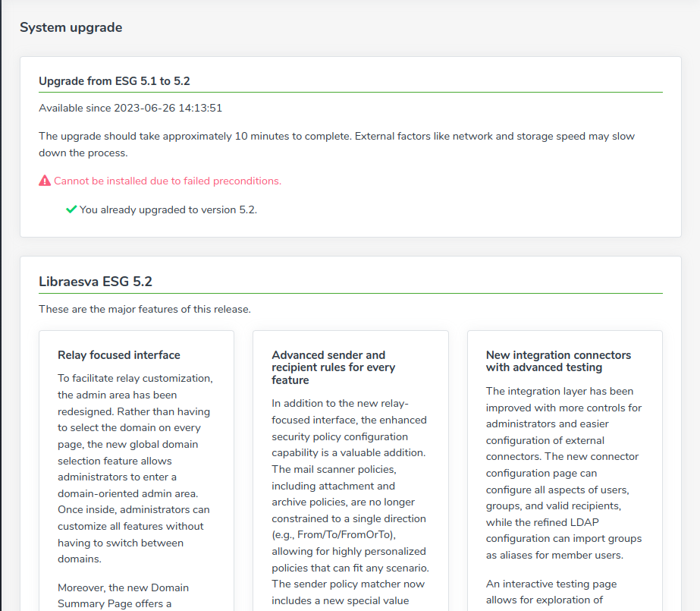Click 'New integration connectors with advanced testing' title
Image resolution: width=700 pixels, height=611 pixels.
(x=558, y=361)
